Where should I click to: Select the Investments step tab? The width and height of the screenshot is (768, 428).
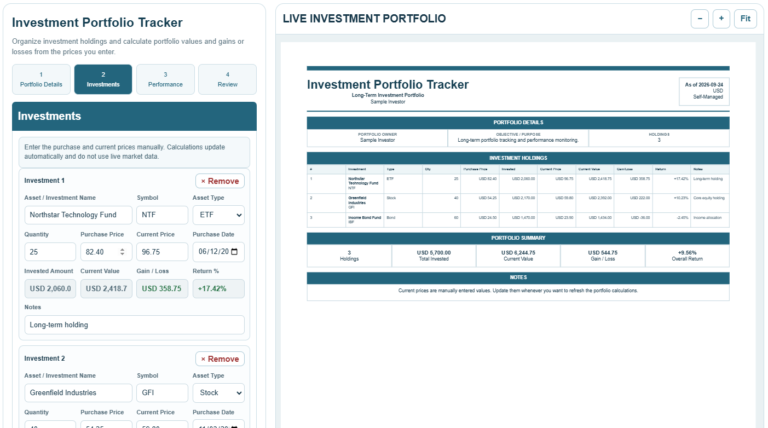click(x=103, y=79)
